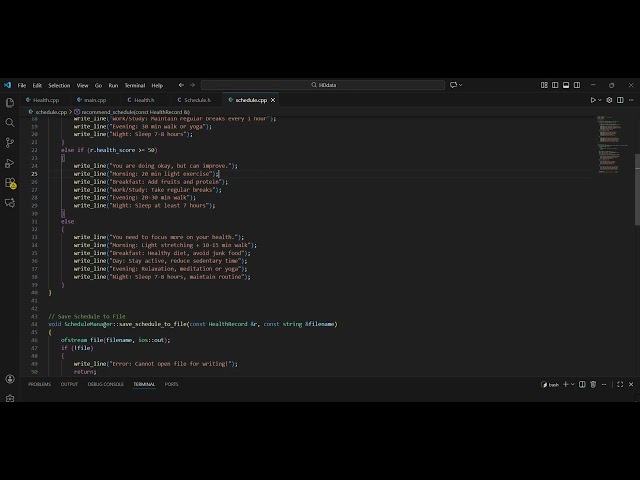The width and height of the screenshot is (640, 480).
Task: Click the editor vertical scrollbar
Action: [x=637, y=189]
